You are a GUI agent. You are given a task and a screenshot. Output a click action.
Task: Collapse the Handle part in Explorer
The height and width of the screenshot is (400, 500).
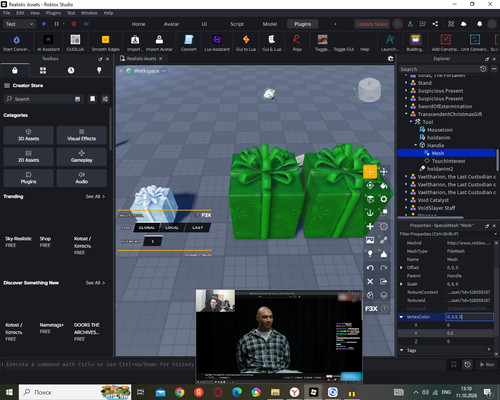click(x=416, y=145)
